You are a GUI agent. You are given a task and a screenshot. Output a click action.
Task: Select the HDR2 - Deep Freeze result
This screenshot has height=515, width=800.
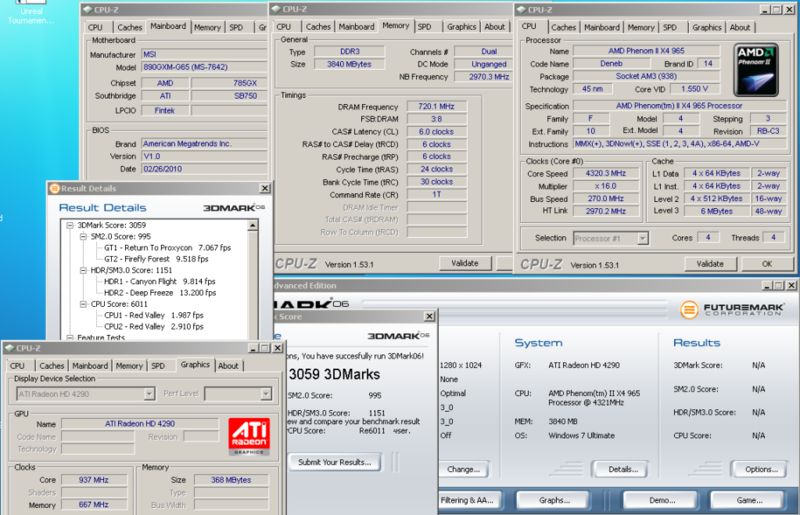(152, 292)
